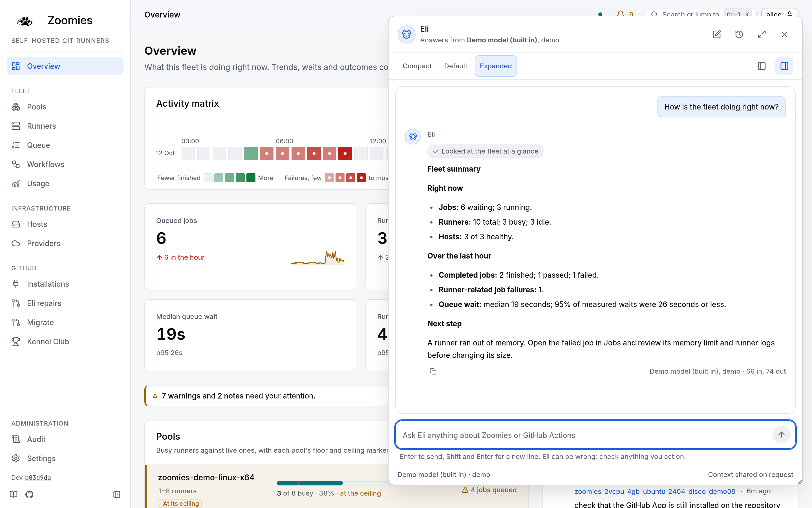Open Workflows page

pos(65,164)
